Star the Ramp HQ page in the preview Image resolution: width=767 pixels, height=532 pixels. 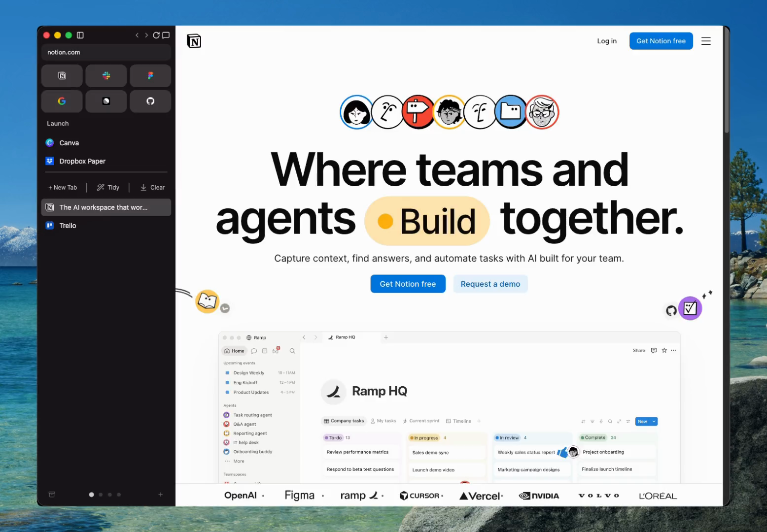pyautogui.click(x=664, y=351)
